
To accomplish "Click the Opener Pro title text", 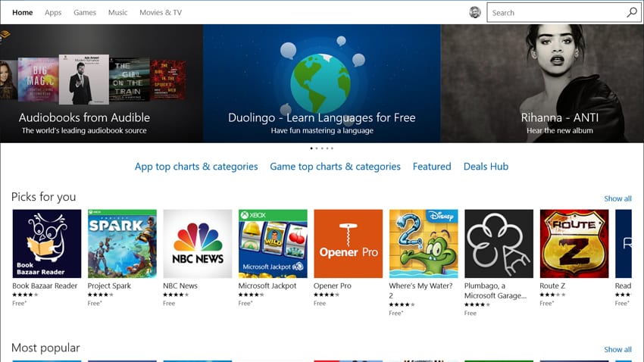I will click(x=333, y=286).
